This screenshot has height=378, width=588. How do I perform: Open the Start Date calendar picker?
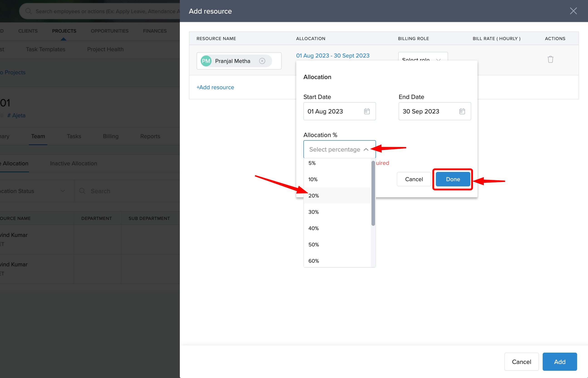pos(367,111)
